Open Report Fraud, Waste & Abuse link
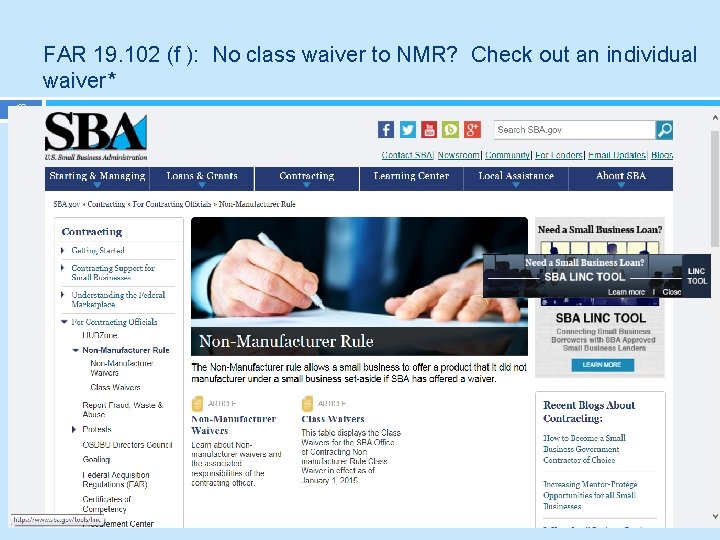Screen dimensions: 720x540 pos(123,409)
